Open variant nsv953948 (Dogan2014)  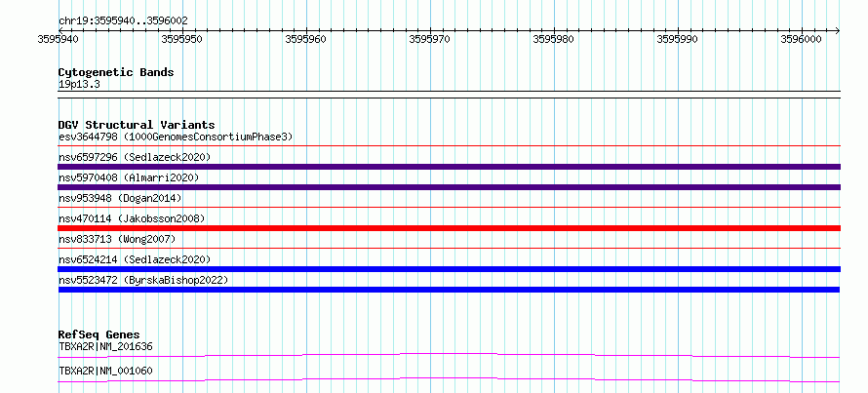click(x=120, y=198)
